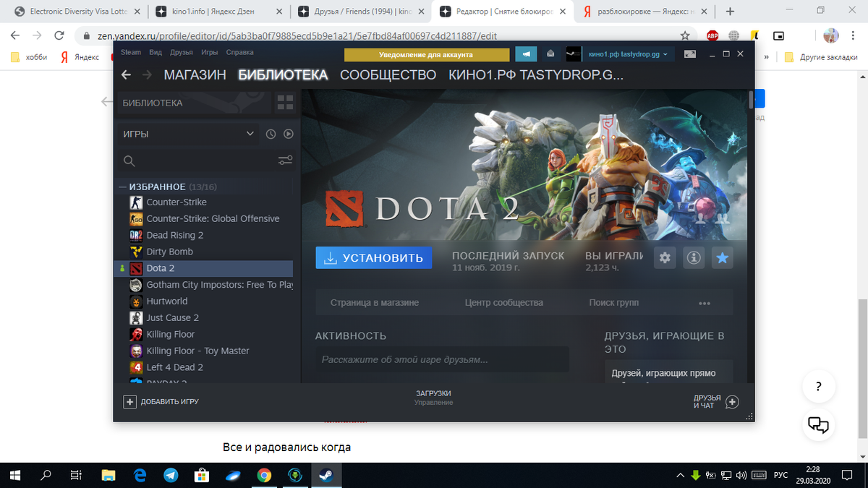The width and height of the screenshot is (868, 488).
Task: Open the Друзья menu
Action: (182, 52)
